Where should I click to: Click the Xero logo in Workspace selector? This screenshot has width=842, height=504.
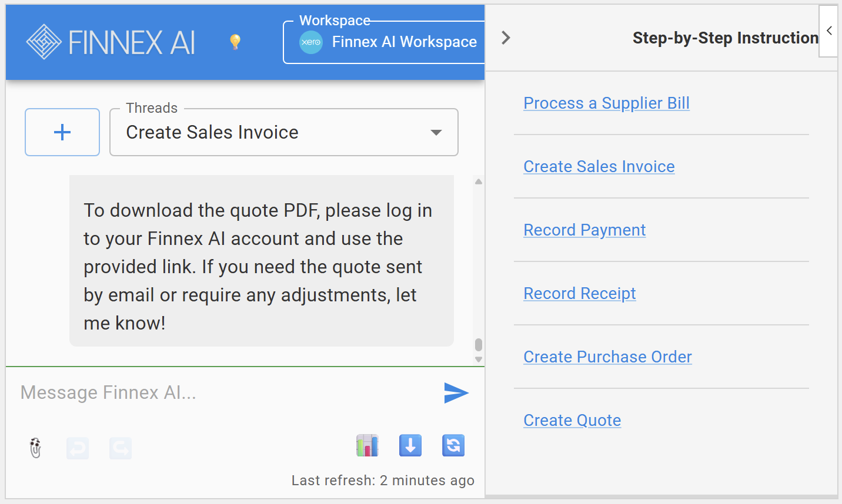pyautogui.click(x=311, y=42)
